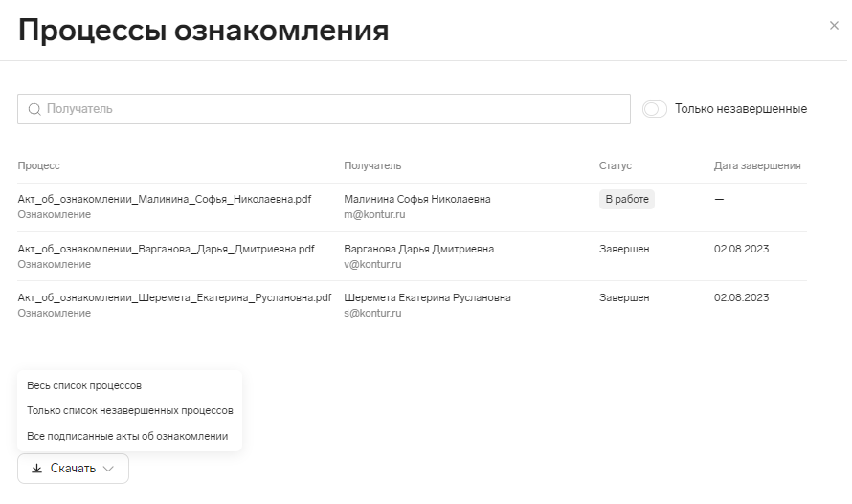The image size is (852, 504).
Task: Toggle the Только незавершенные switch
Action: (655, 109)
